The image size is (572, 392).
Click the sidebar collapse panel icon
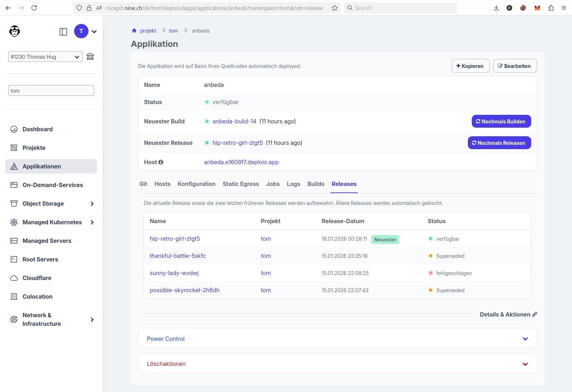pos(63,32)
